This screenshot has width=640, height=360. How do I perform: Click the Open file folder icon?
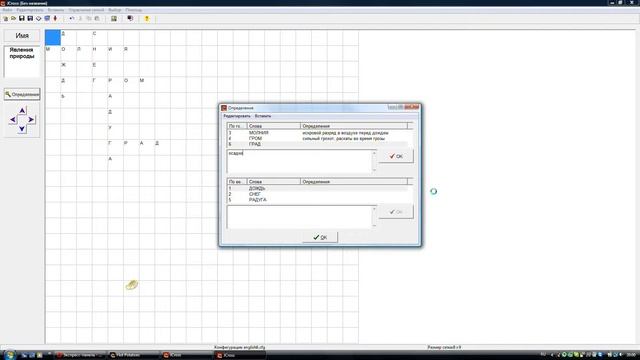(13, 19)
